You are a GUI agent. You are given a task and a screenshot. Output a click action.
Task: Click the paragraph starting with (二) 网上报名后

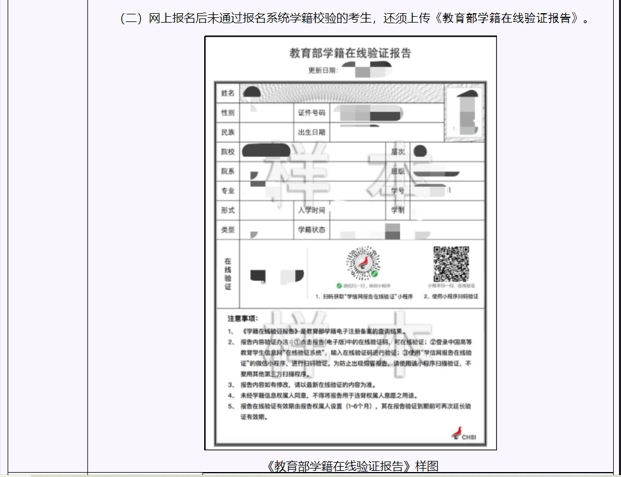click(x=354, y=18)
